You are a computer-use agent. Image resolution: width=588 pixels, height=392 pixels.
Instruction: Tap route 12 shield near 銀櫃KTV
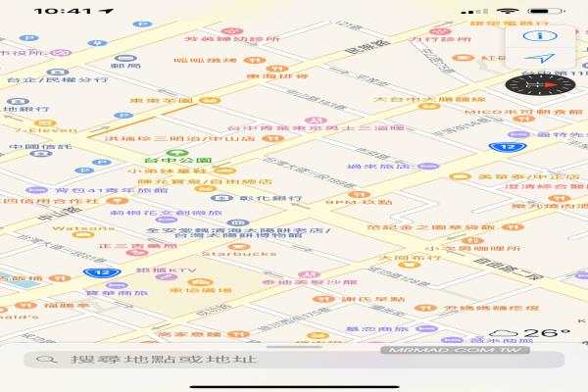[x=102, y=272]
